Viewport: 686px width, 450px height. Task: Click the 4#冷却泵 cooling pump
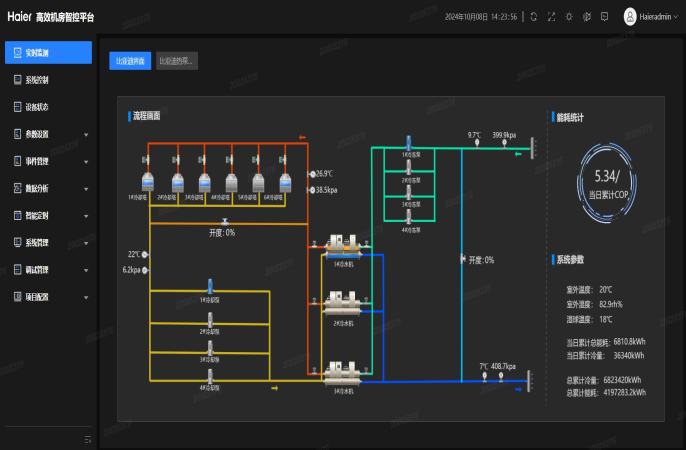coord(210,376)
